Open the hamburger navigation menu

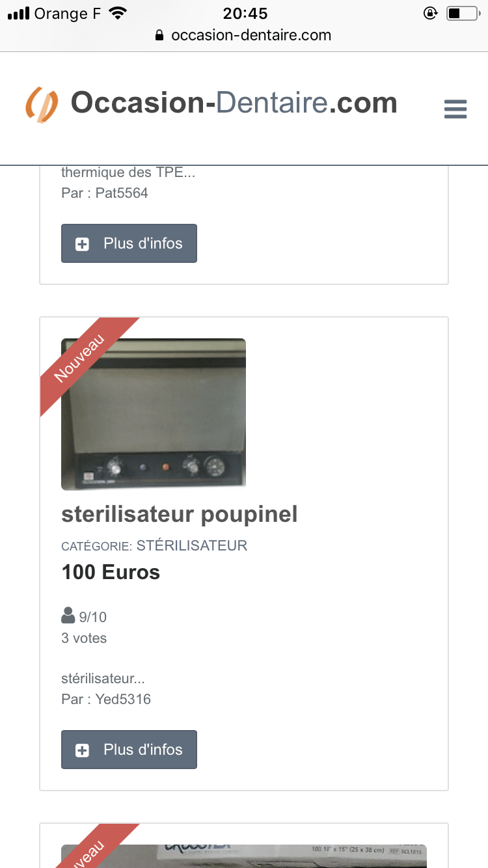coord(455,109)
